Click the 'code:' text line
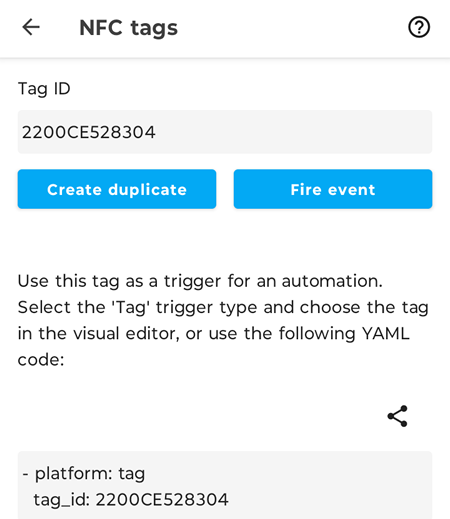The width and height of the screenshot is (450, 519). 41,360
